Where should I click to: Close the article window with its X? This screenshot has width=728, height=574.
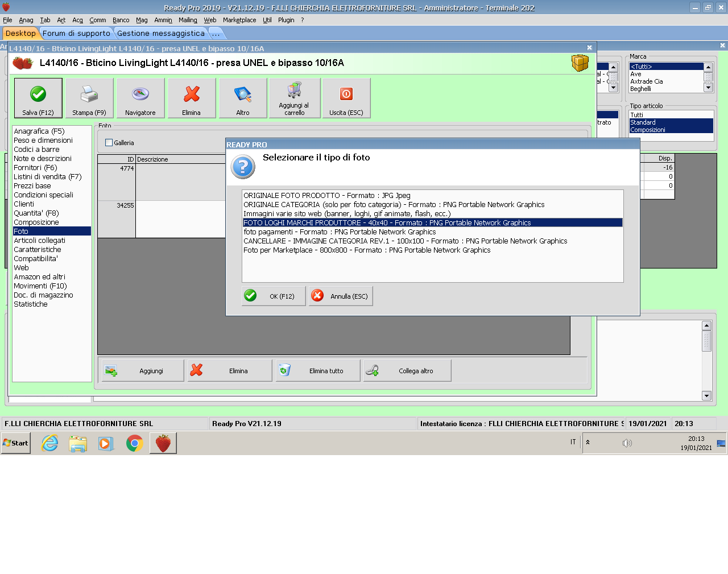click(589, 48)
